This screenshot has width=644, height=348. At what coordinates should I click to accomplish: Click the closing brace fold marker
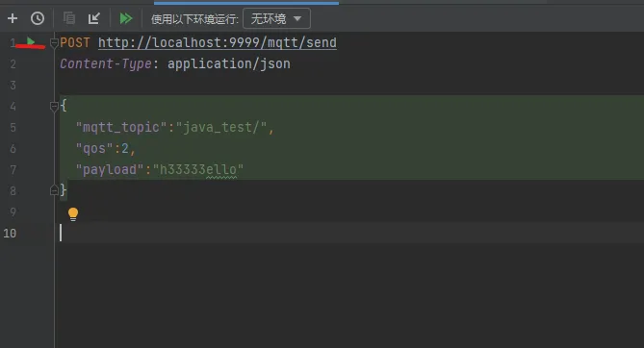[54, 190]
